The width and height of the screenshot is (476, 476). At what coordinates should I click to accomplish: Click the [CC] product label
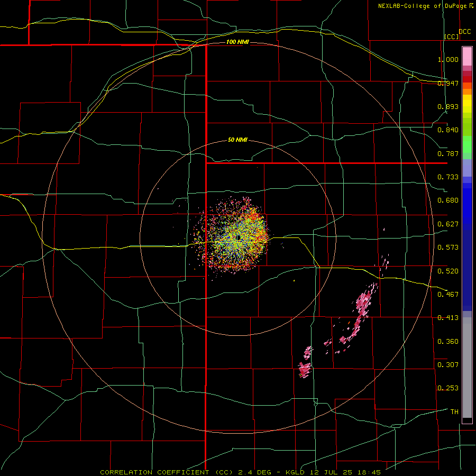(x=452, y=36)
